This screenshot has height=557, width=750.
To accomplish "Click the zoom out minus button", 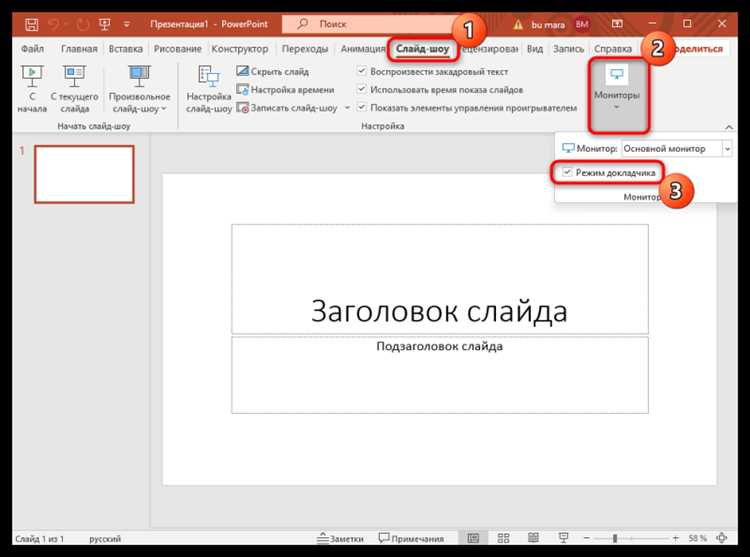I will (x=586, y=538).
